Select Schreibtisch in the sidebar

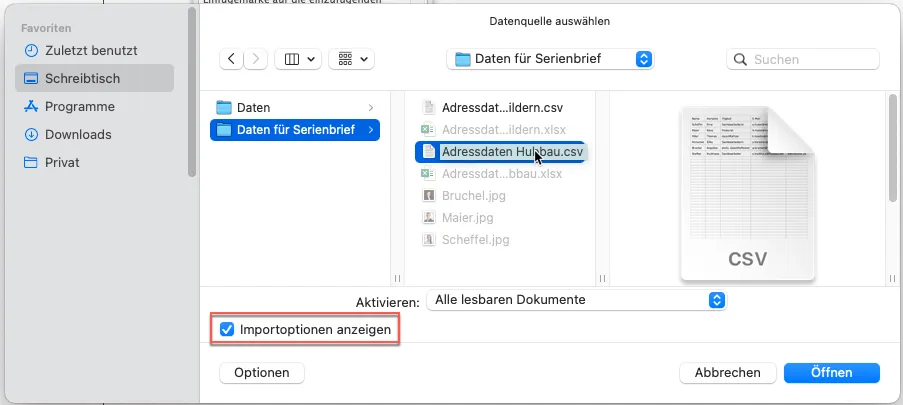(82, 78)
